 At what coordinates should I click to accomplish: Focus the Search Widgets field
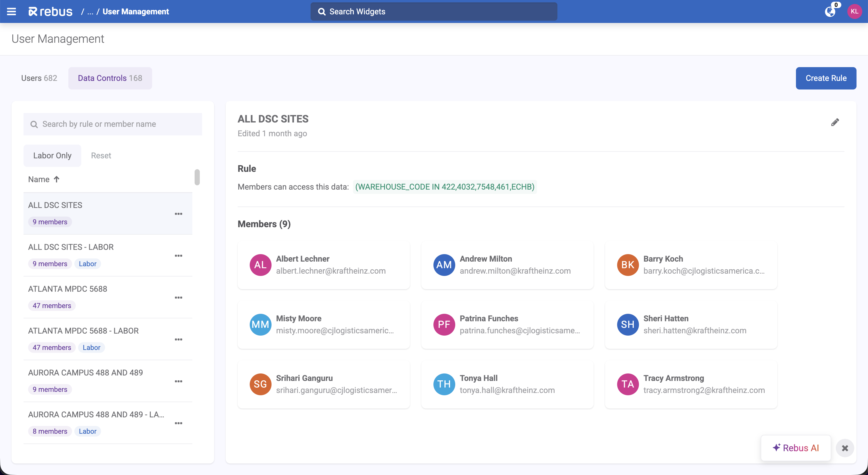pyautogui.click(x=434, y=12)
